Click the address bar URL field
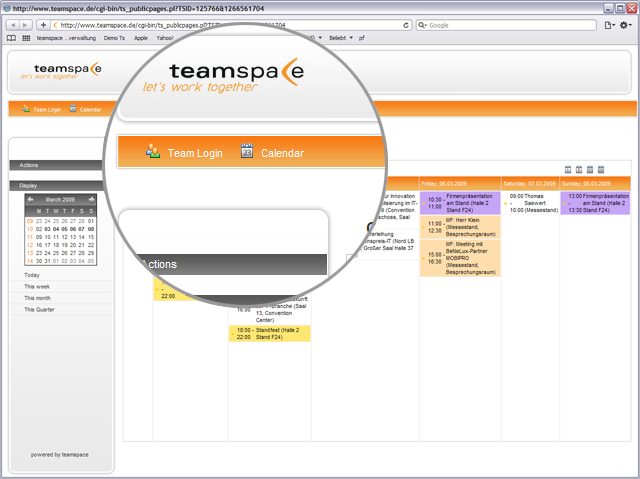The image size is (640, 479). (229, 25)
